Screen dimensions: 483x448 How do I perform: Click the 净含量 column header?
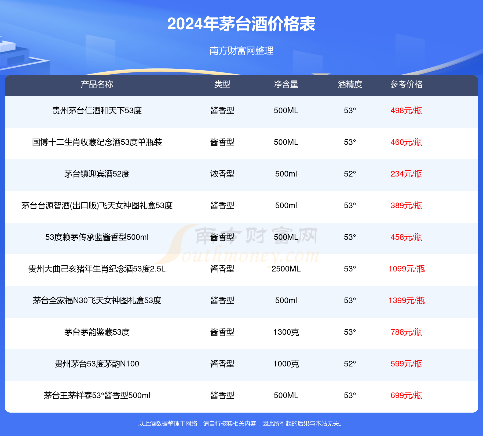(286, 85)
